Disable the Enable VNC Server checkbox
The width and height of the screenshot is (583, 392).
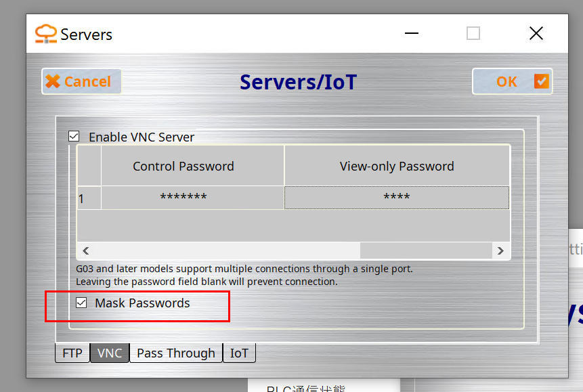click(74, 137)
